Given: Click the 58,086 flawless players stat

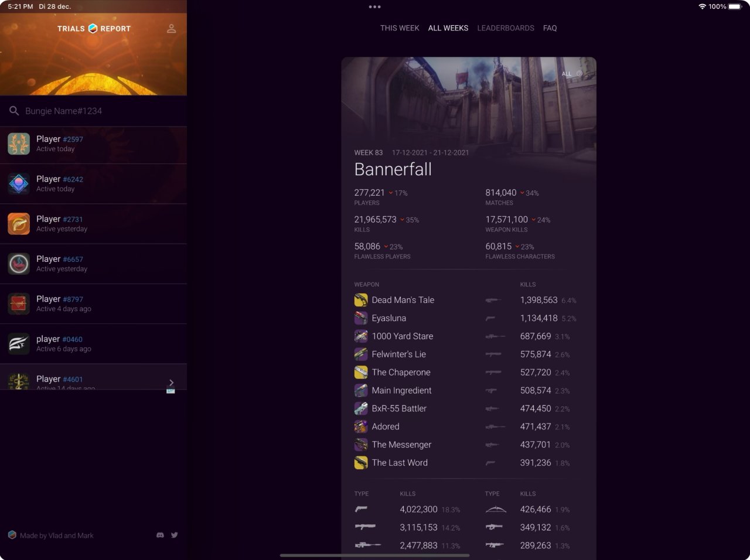Looking at the screenshot, I should (x=382, y=251).
